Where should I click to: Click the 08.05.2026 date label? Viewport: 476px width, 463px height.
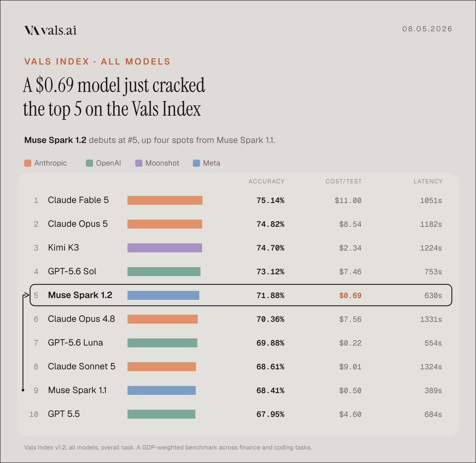427,29
